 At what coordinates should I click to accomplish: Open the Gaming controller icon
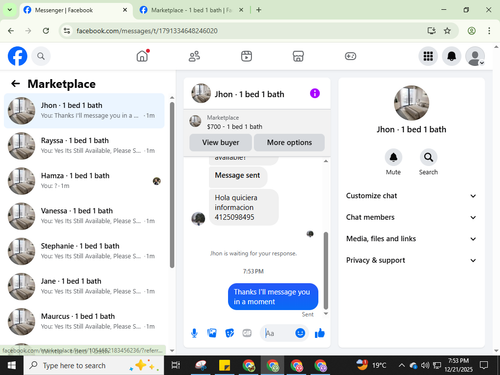(x=350, y=56)
